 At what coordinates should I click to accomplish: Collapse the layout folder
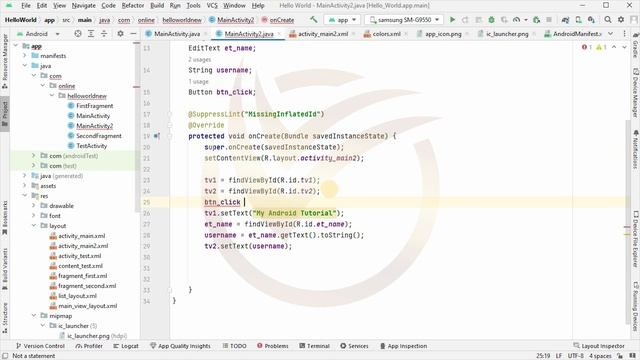click(x=33, y=226)
